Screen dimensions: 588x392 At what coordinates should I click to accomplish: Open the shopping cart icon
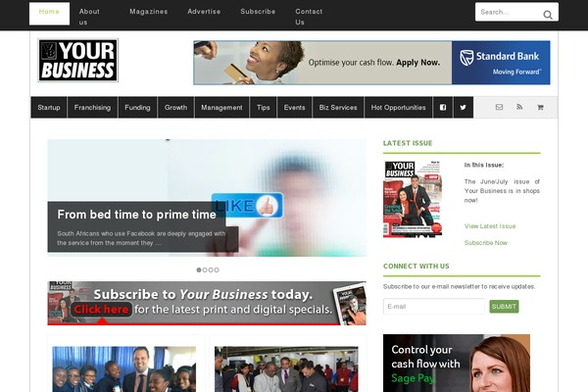coord(540,107)
